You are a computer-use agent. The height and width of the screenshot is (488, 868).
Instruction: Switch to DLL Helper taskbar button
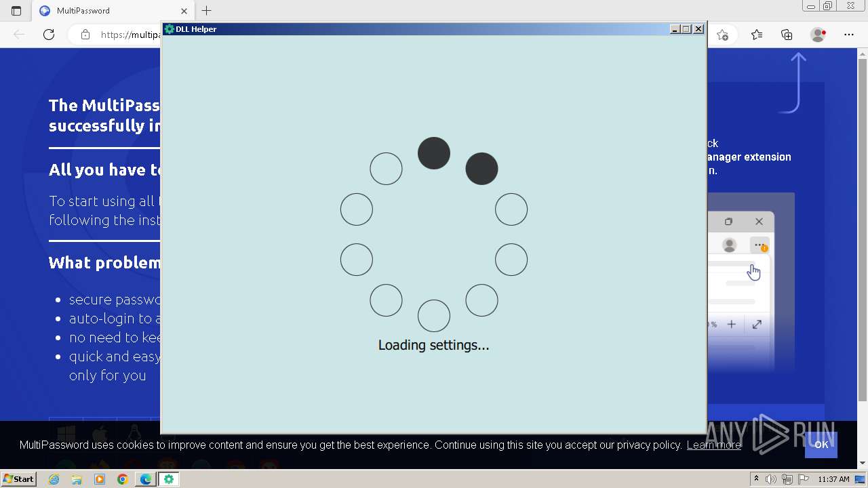click(x=169, y=479)
